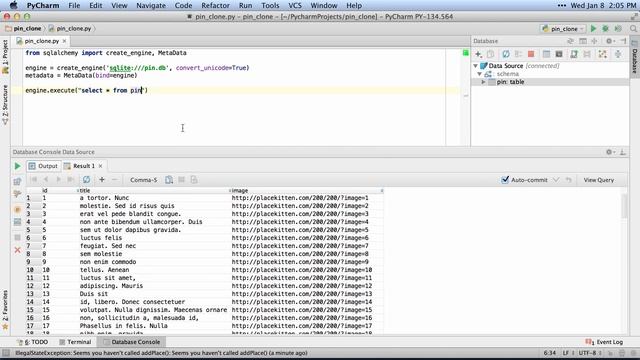Screen dimensions: 640x360
Task: Open the VCS menu
Action: point(295,5)
